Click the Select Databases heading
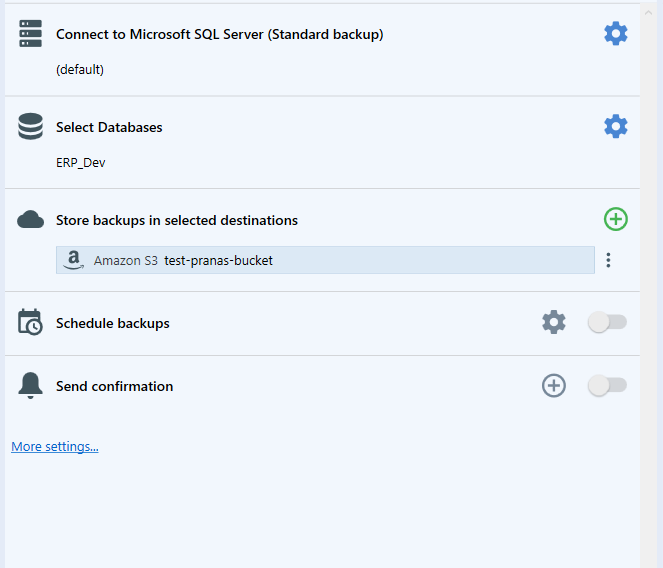 [109, 127]
